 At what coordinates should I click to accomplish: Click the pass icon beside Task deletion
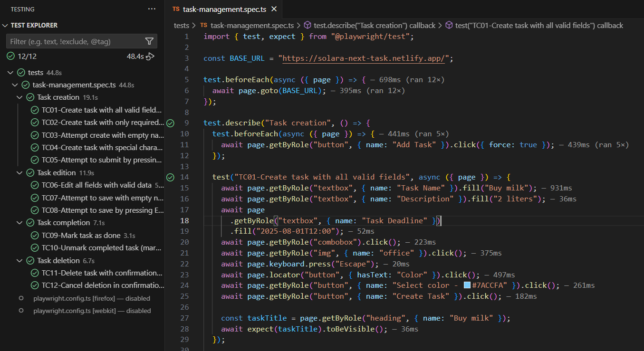point(30,260)
